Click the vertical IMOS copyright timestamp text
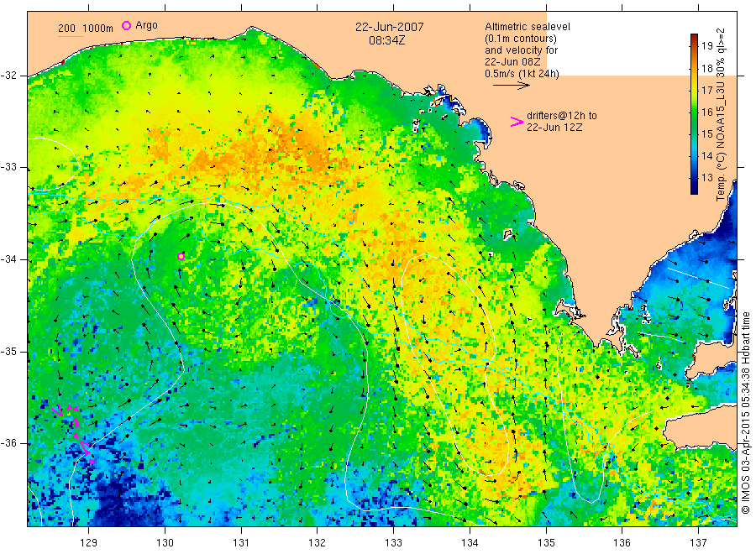Screen dimensions: 756x554 click(x=746, y=412)
